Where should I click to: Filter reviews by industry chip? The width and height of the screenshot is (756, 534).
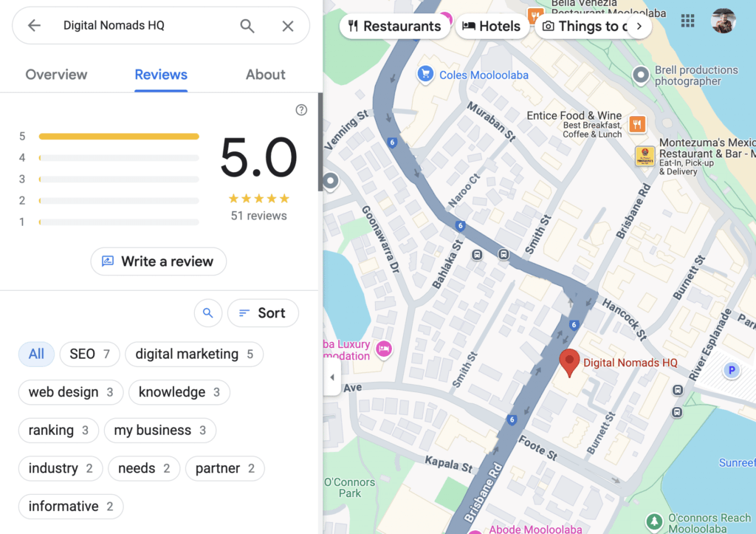pos(61,468)
